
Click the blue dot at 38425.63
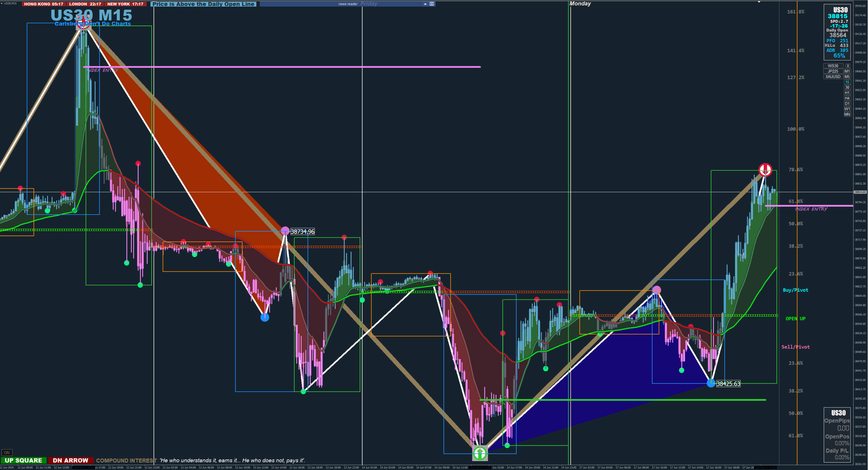tap(711, 383)
